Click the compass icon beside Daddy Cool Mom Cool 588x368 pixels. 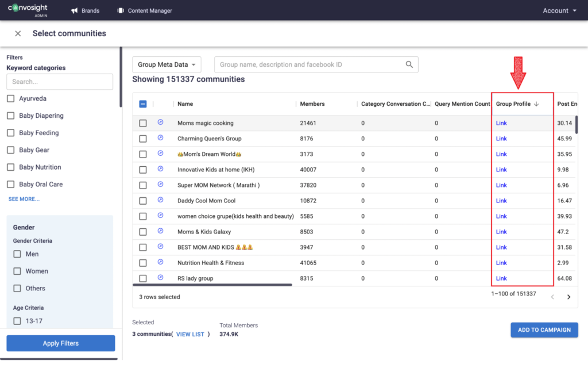point(160,200)
